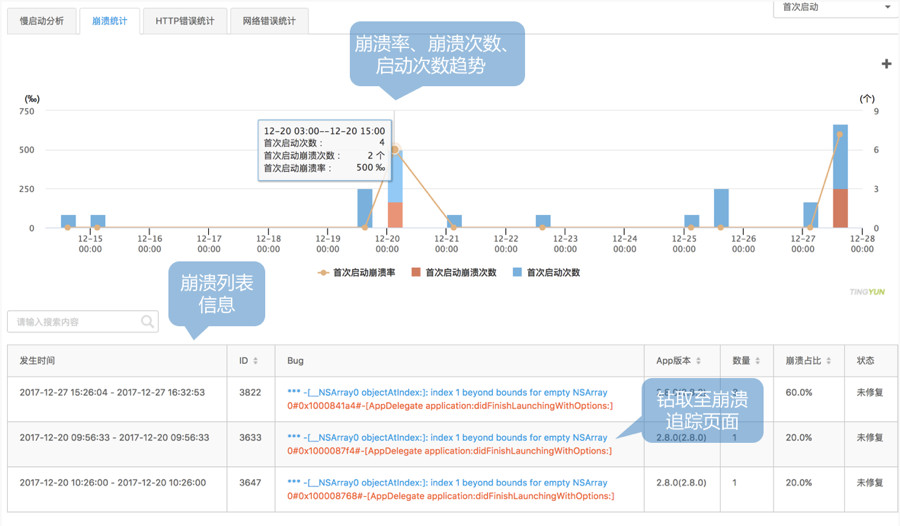Viewport: 900px width, 526px height.
Task: Open bug link for crash ID 3822
Action: pyautogui.click(x=447, y=393)
